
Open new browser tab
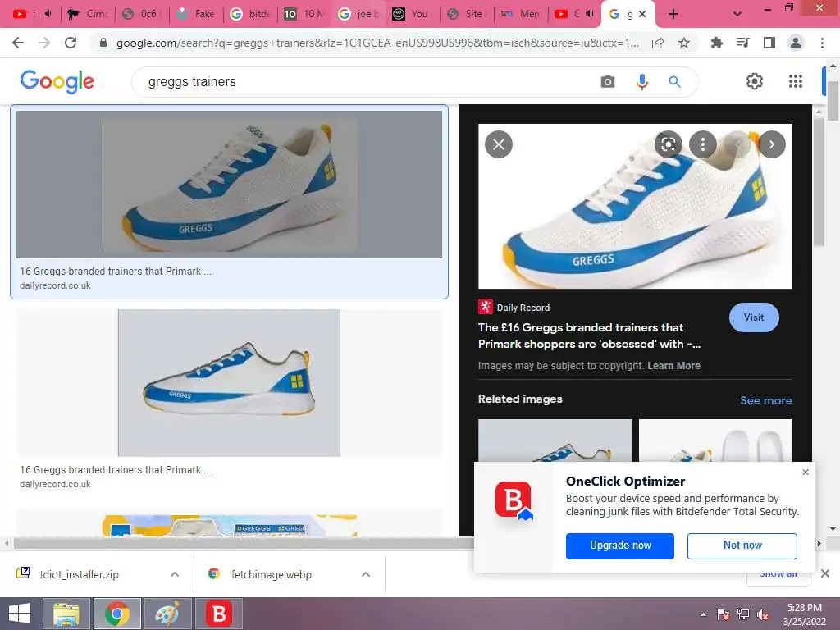(673, 14)
